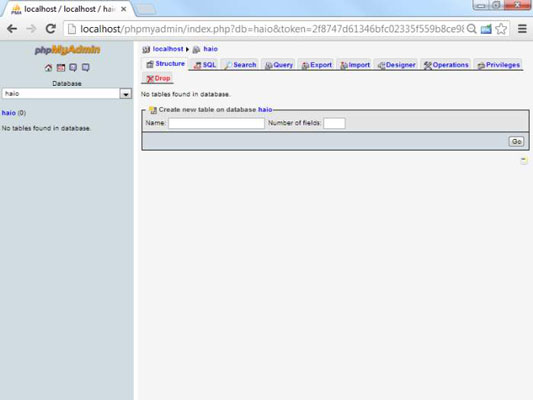The width and height of the screenshot is (533, 400).
Task: Open the phpMyAdmin documentation icon
Action: [x=73, y=68]
